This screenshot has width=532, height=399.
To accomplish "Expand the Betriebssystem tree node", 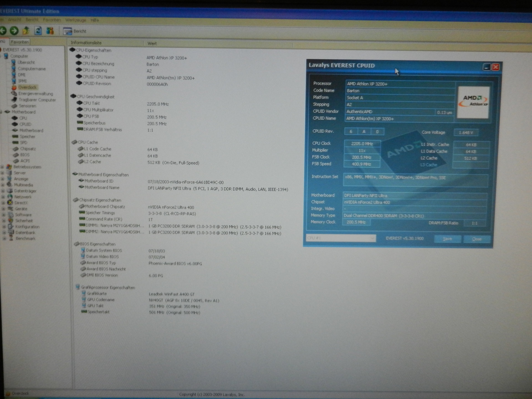I will pos(2,167).
